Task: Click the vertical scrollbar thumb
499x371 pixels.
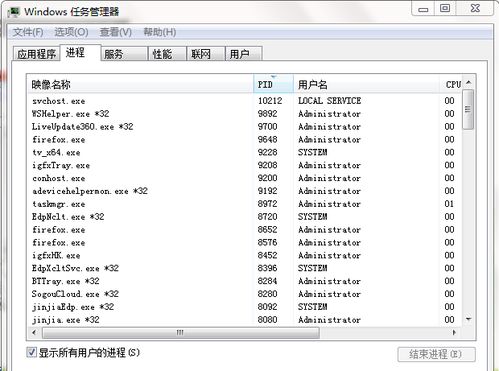Action: tap(469, 109)
